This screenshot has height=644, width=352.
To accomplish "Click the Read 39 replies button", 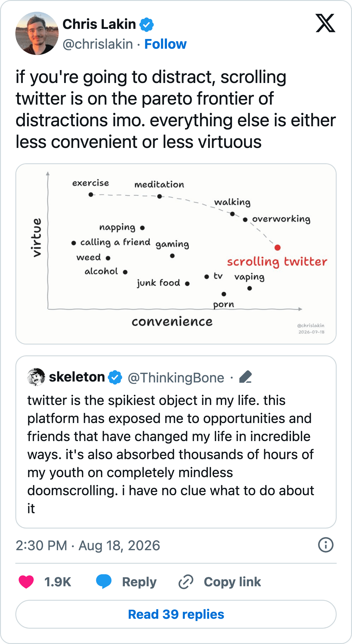I will click(x=176, y=614).
